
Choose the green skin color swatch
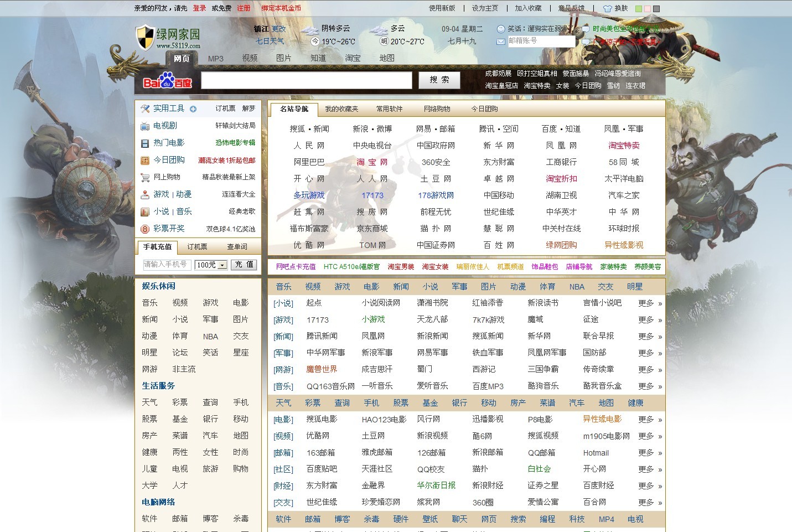(x=639, y=9)
